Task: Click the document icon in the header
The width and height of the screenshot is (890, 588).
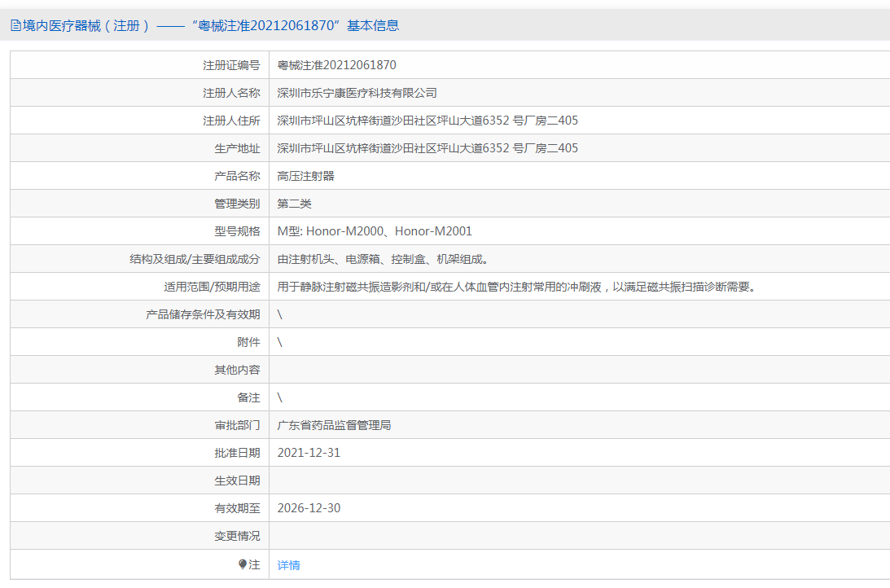Action: (16, 25)
